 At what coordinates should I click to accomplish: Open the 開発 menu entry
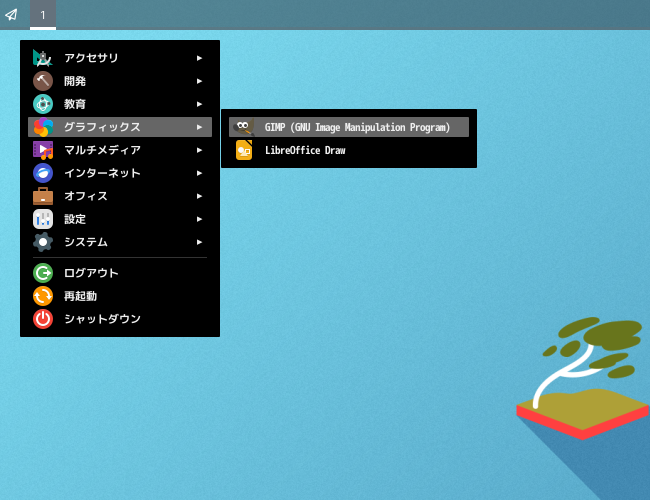coord(120,81)
